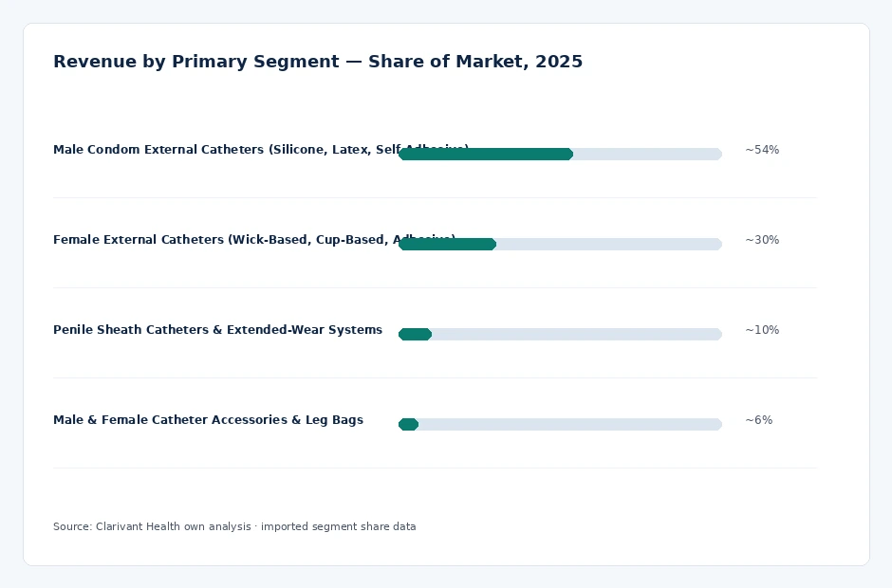Click "imported segment share data" in the footnote
892x588 pixels.
pyautogui.click(x=339, y=526)
